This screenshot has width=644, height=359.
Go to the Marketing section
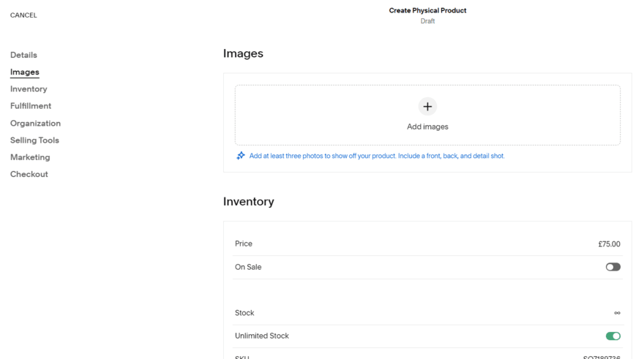tap(30, 157)
